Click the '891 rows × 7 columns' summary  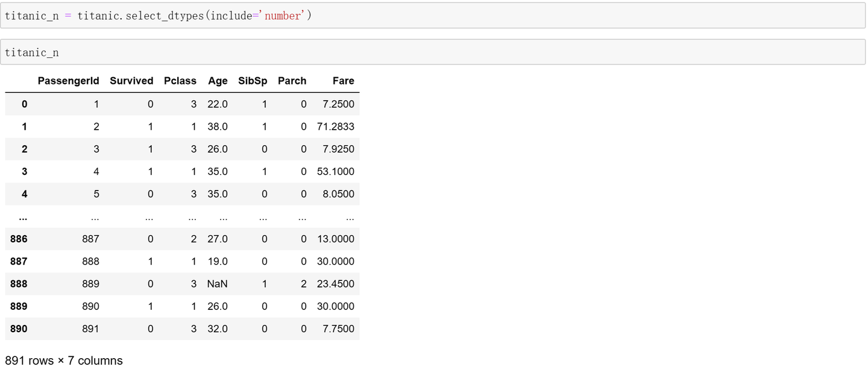pos(64,361)
